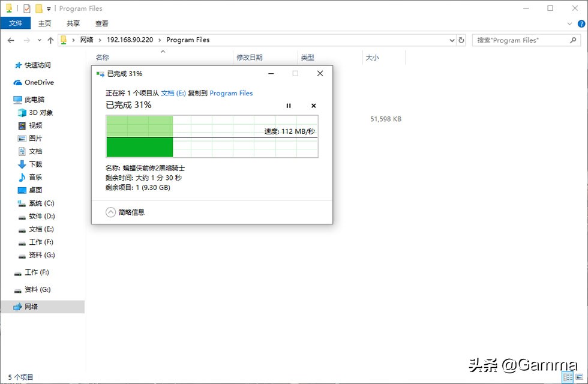Pause the file copy operation

tap(289, 105)
